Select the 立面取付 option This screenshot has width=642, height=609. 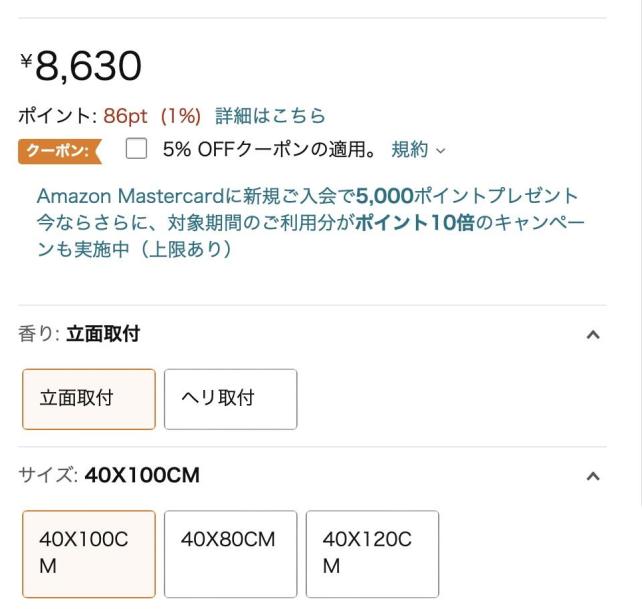click(x=89, y=399)
